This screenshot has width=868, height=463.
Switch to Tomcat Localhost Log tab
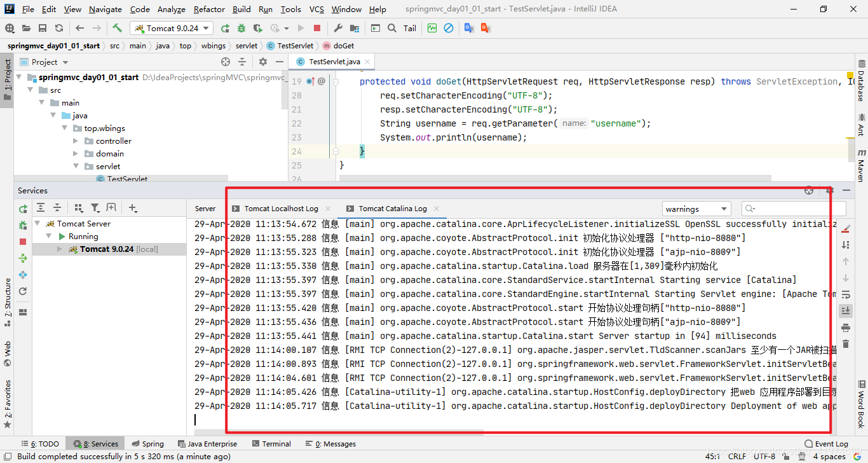[x=281, y=209]
